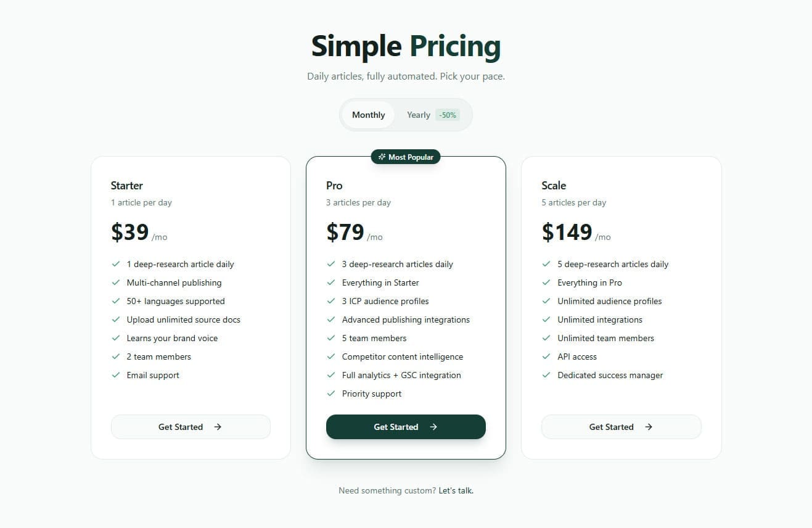The height and width of the screenshot is (528, 812).
Task: Click arrow icon on Starter Get Started button
Action: coord(218,427)
